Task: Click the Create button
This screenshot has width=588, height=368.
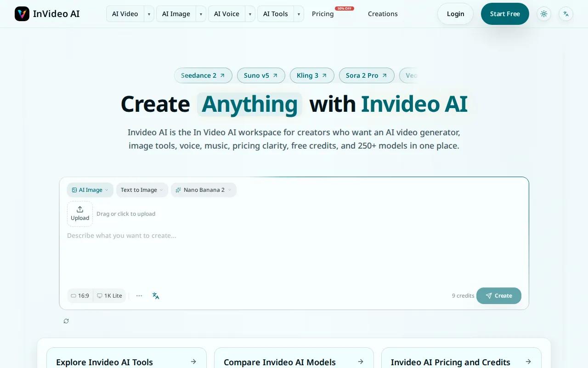Action: pos(499,296)
